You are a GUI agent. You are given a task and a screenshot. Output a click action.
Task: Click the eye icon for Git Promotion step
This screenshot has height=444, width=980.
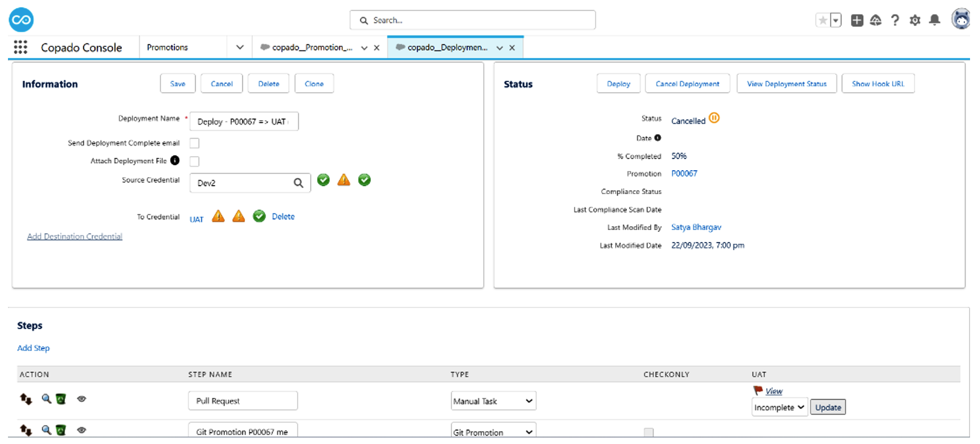pyautogui.click(x=82, y=430)
